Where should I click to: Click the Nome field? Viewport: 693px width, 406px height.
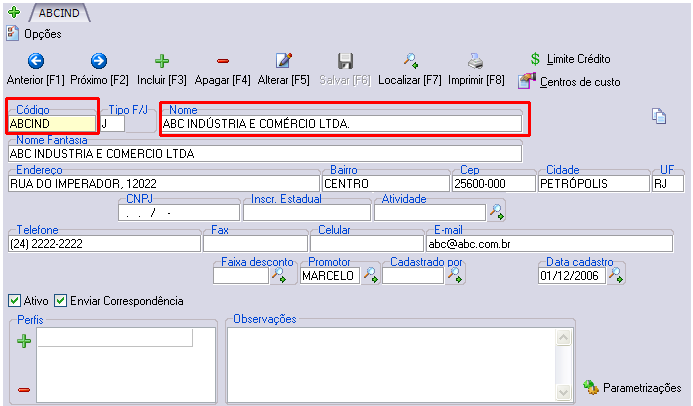pyautogui.click(x=342, y=124)
